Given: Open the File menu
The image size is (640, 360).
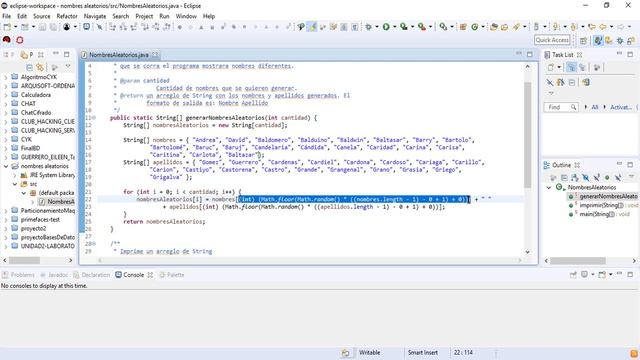Looking at the screenshot, I should [7, 16].
